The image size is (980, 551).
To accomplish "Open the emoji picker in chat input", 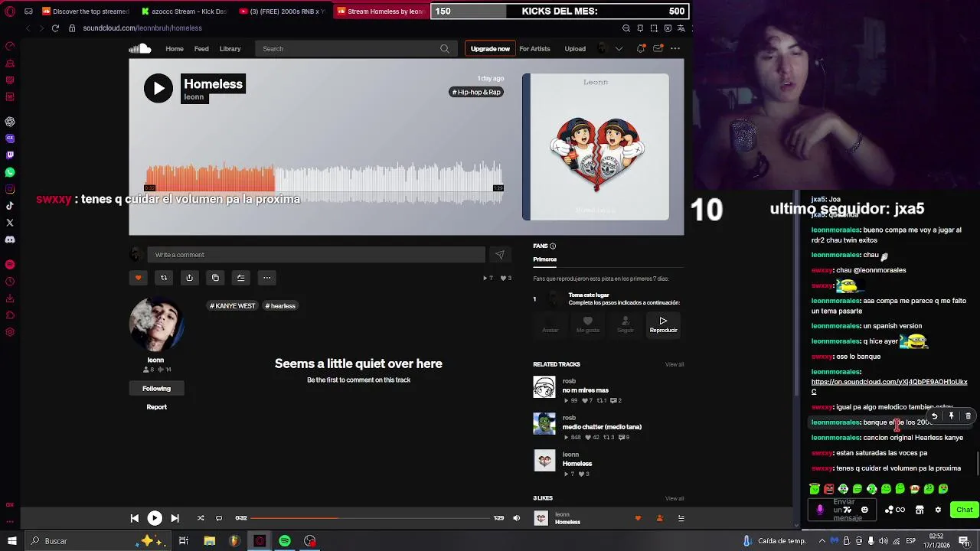I will pos(864,510).
